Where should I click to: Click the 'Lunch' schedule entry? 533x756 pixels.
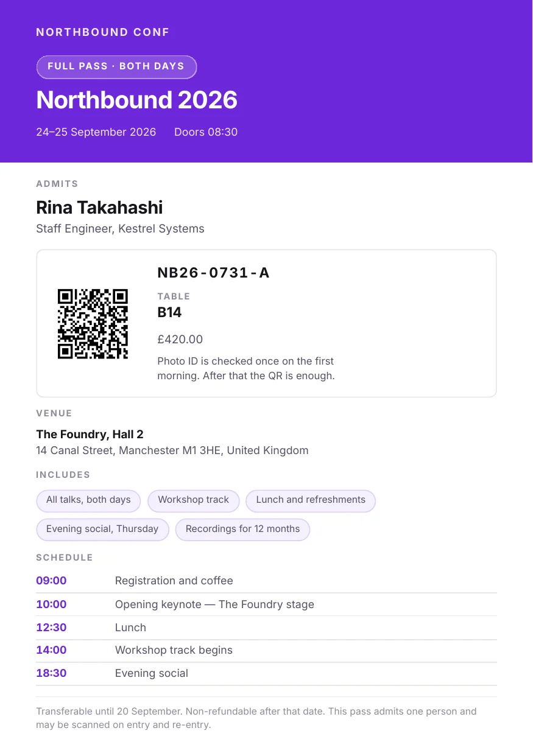(130, 628)
